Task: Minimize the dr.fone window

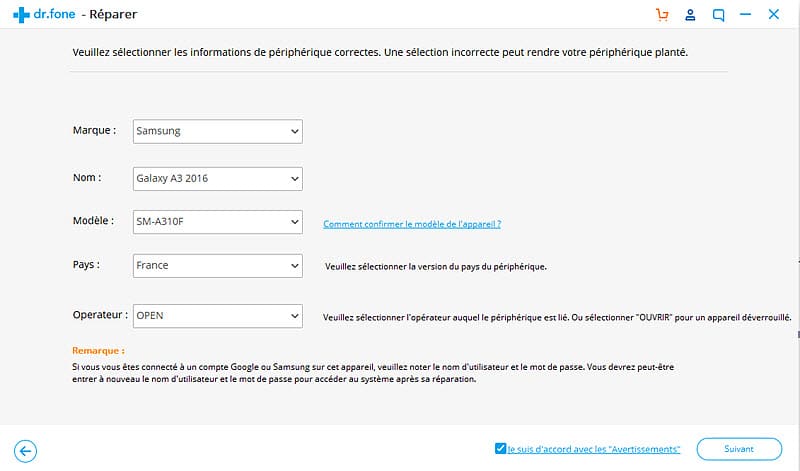Action: (x=745, y=14)
